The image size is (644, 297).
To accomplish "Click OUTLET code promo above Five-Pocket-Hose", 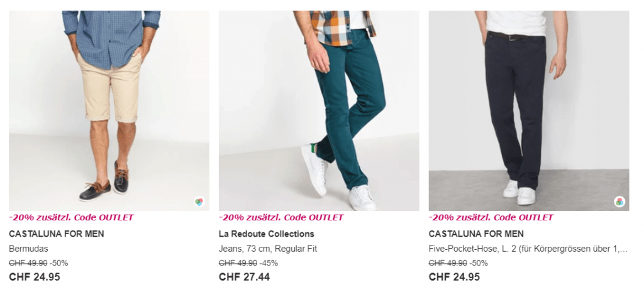I will (491, 218).
